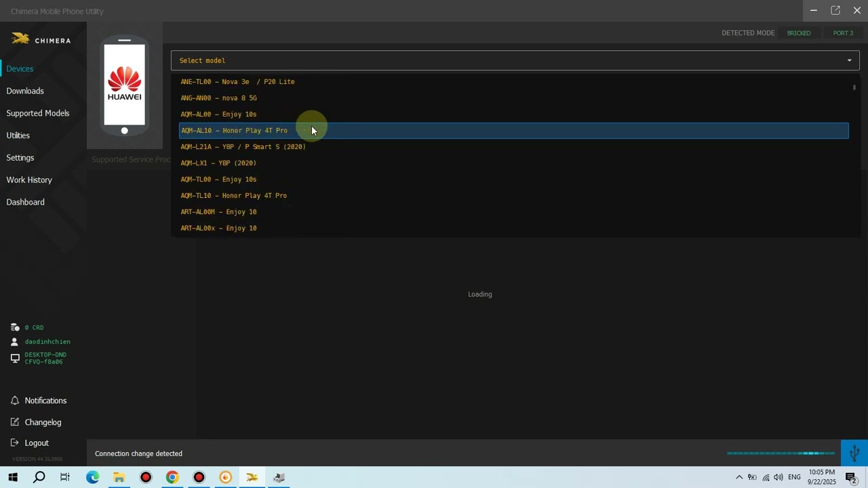
Task: Click the computer name monitor icon
Action: click(15, 358)
